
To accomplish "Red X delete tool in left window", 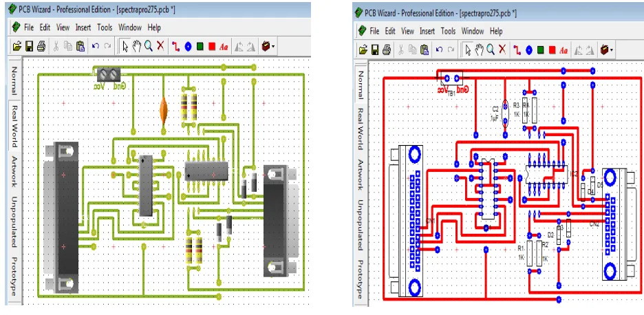I will [x=160, y=46].
